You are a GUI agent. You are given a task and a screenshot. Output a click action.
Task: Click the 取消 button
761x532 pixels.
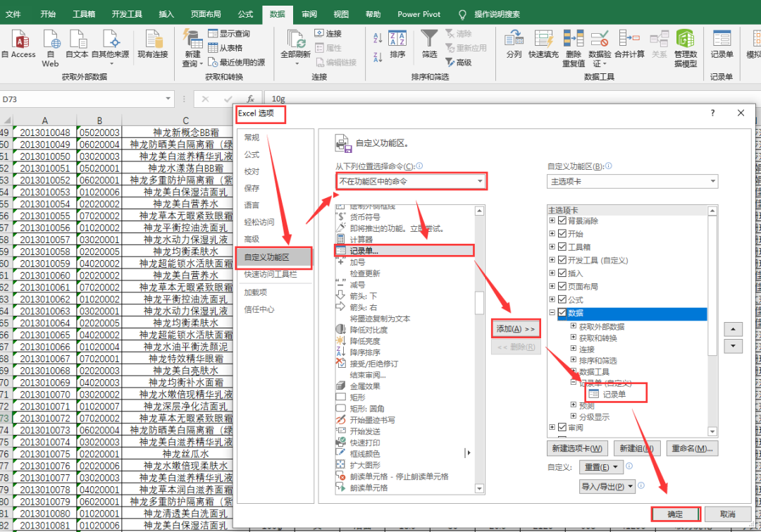coord(727,514)
